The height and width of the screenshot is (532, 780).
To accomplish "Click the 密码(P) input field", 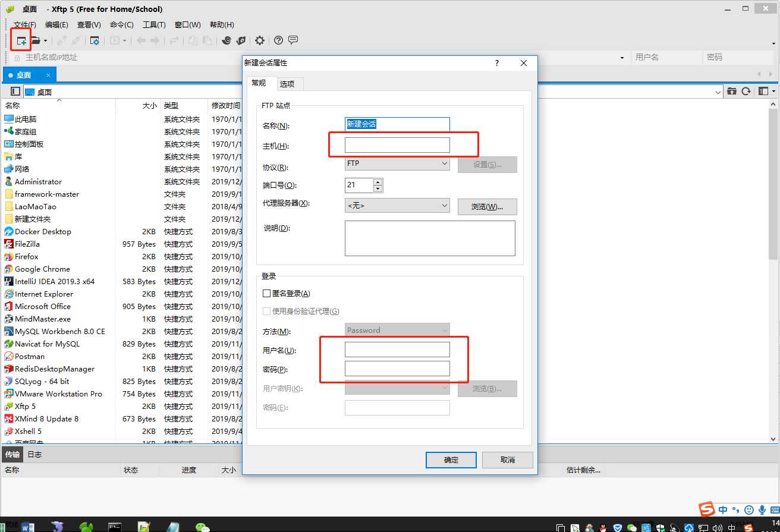I will 397,369.
